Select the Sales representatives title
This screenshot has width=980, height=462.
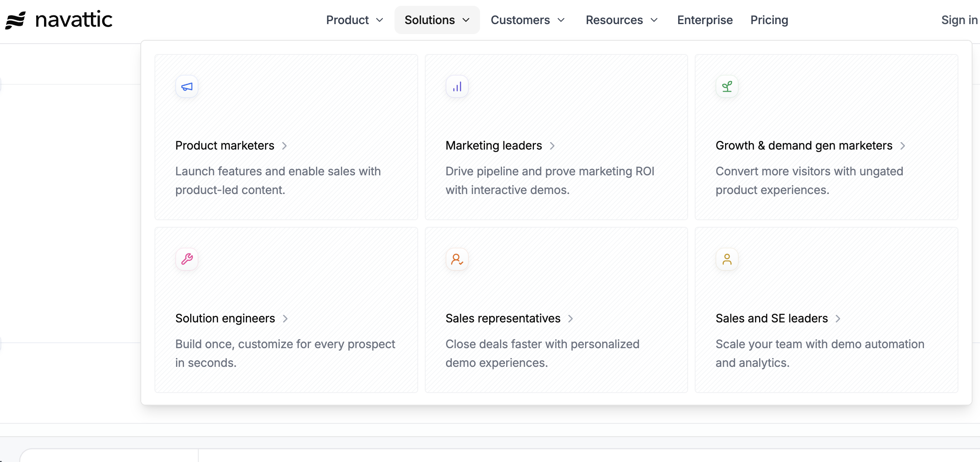point(503,319)
